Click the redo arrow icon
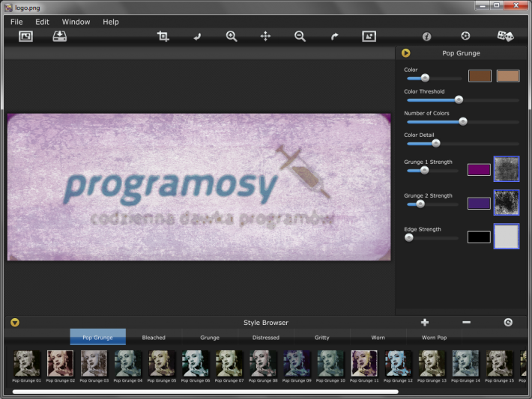 [x=334, y=36]
